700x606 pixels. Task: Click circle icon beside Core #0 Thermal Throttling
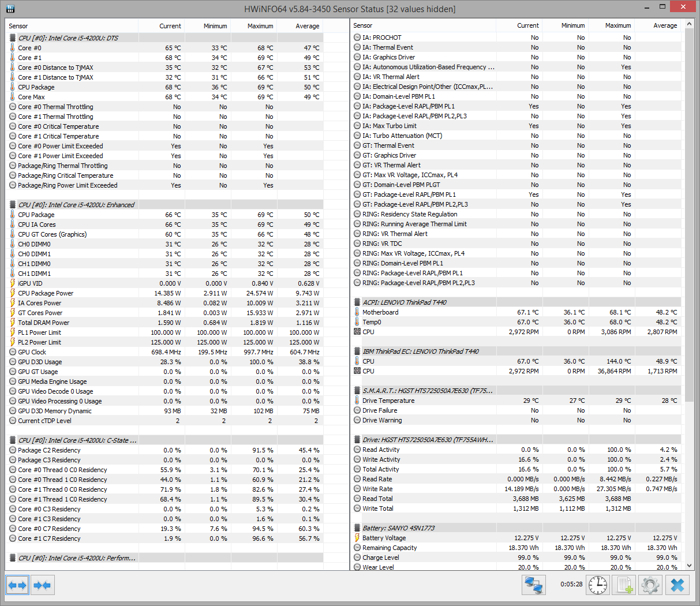tap(13, 107)
